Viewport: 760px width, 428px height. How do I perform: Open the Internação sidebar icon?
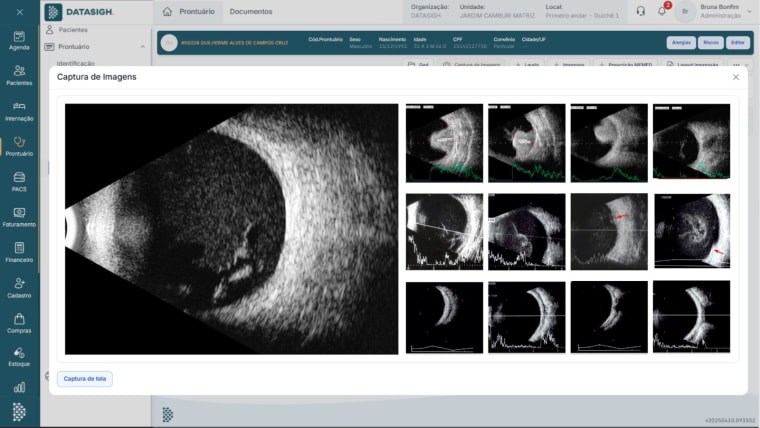coord(19,111)
